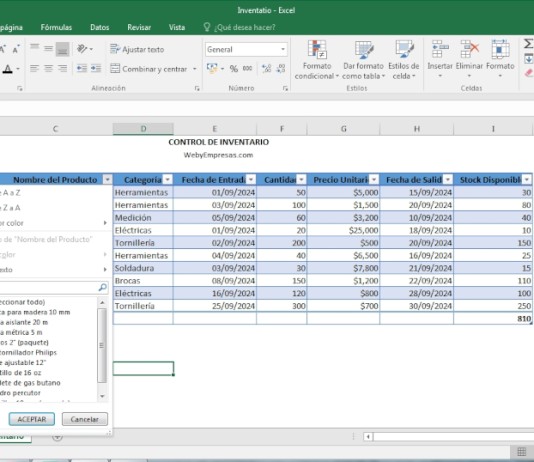Click Cancelar button
Screen dimensions: 534x462
84,419
